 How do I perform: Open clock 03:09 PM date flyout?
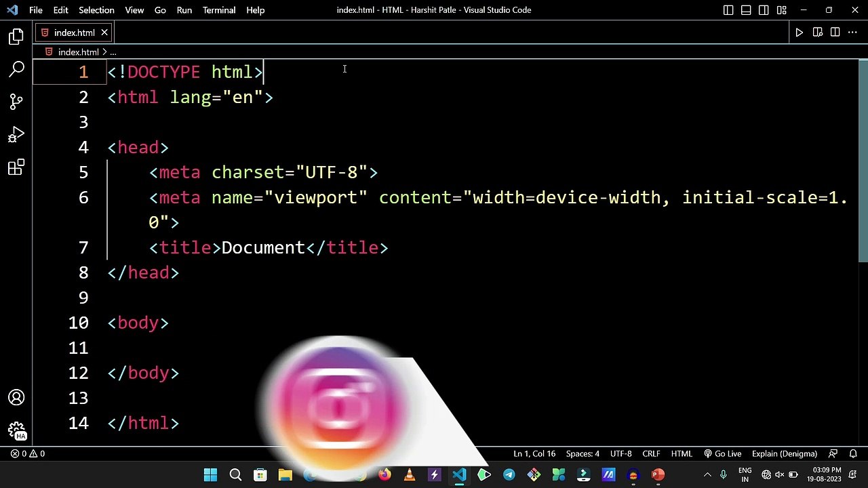coord(824,474)
